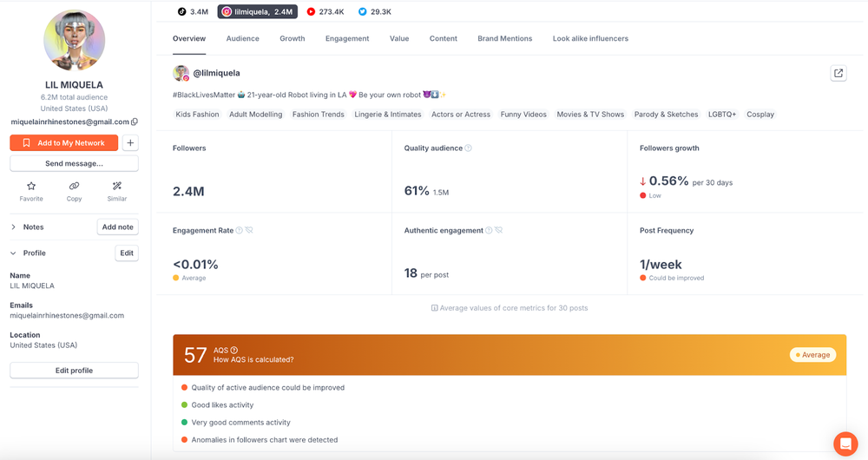Open the Engagement tab
Image resolution: width=868 pixels, height=460 pixels.
tap(347, 39)
